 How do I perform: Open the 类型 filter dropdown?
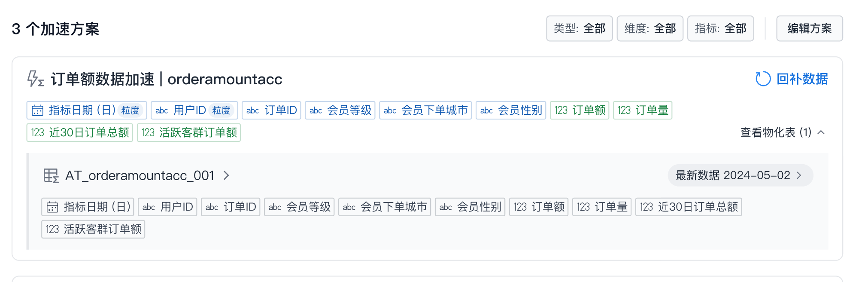pyautogui.click(x=579, y=29)
